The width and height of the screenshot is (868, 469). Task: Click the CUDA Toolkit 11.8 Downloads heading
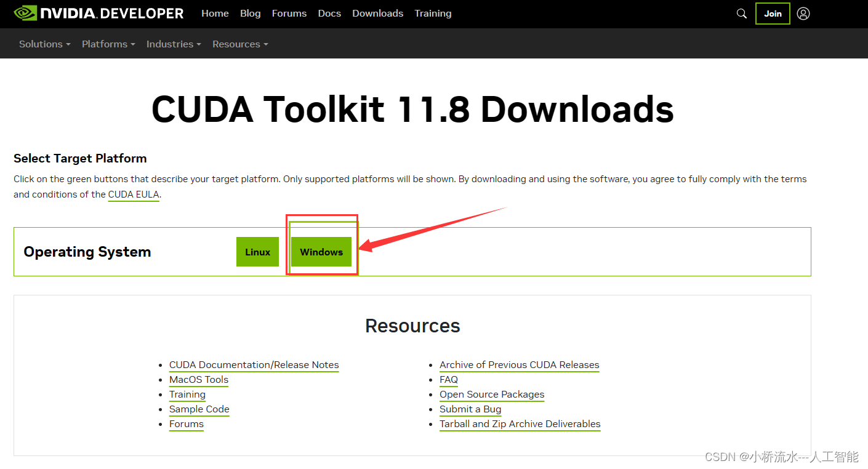[x=412, y=110]
